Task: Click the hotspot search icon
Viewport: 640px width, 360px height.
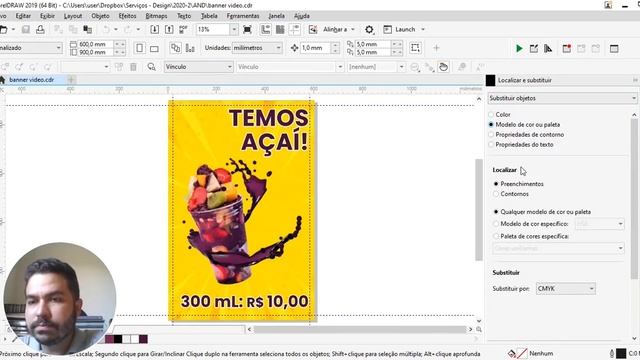Action: (x=151, y=67)
